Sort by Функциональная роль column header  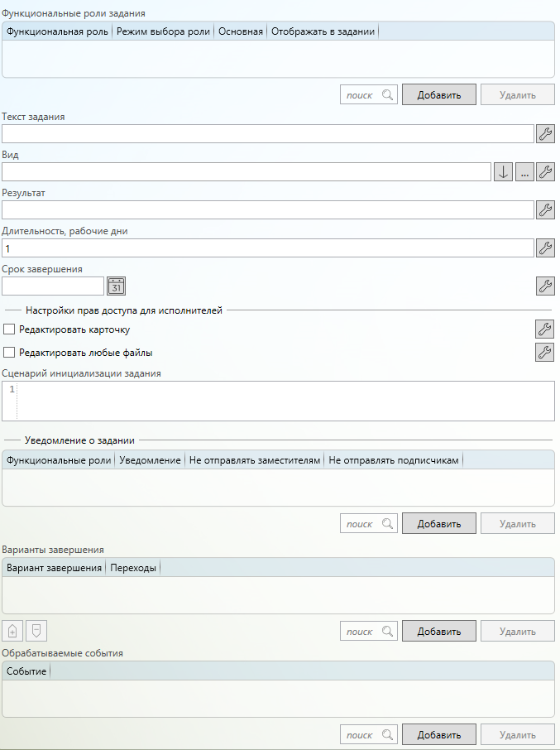tap(57, 31)
